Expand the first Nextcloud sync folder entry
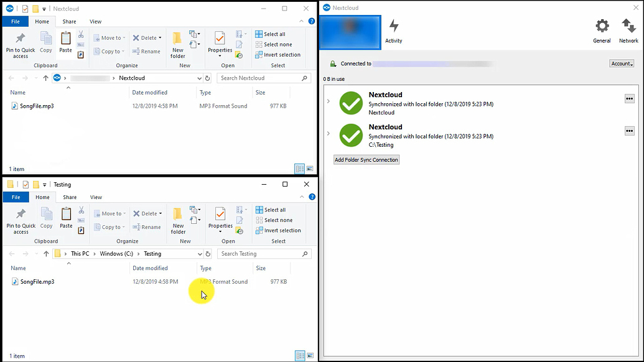Screen dimensions: 644x362 click(328, 101)
